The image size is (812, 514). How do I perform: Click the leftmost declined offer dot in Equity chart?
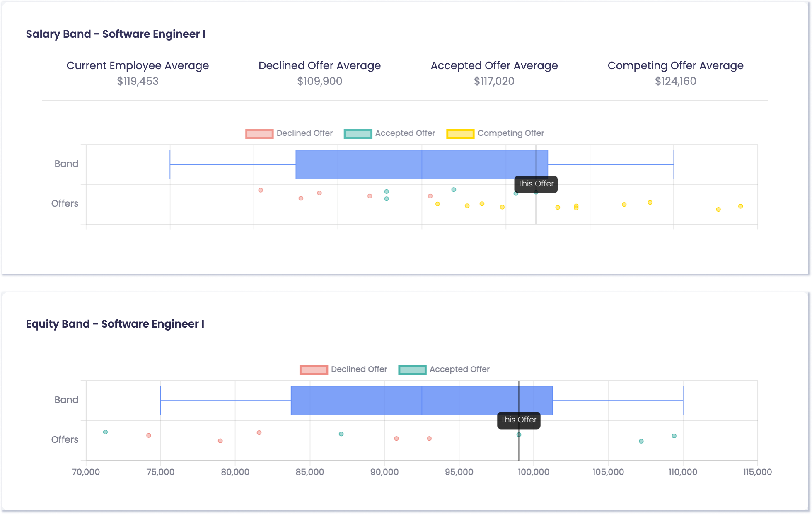pyautogui.click(x=149, y=435)
